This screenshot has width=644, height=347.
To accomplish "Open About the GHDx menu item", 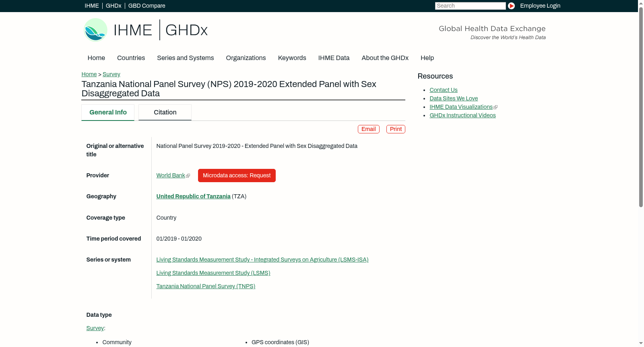I will (385, 58).
